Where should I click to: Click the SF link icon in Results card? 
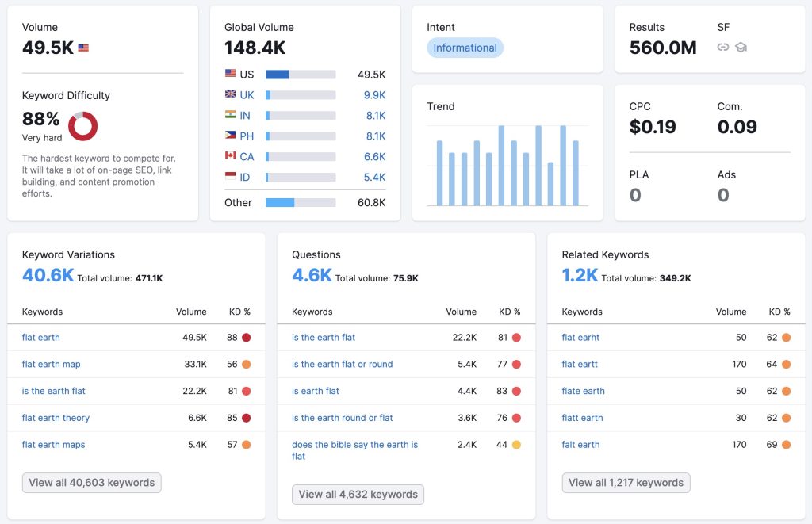click(x=723, y=47)
